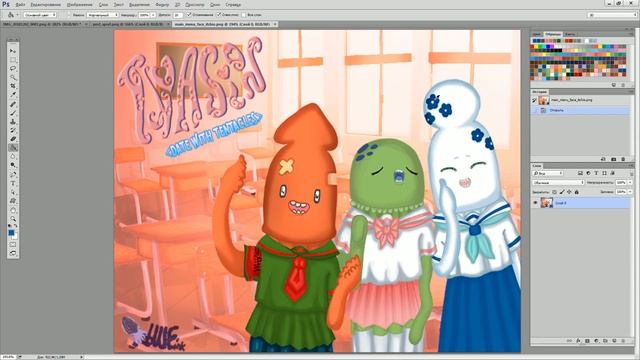Select the Path Selection tool
The image size is (640, 360).
13,192
